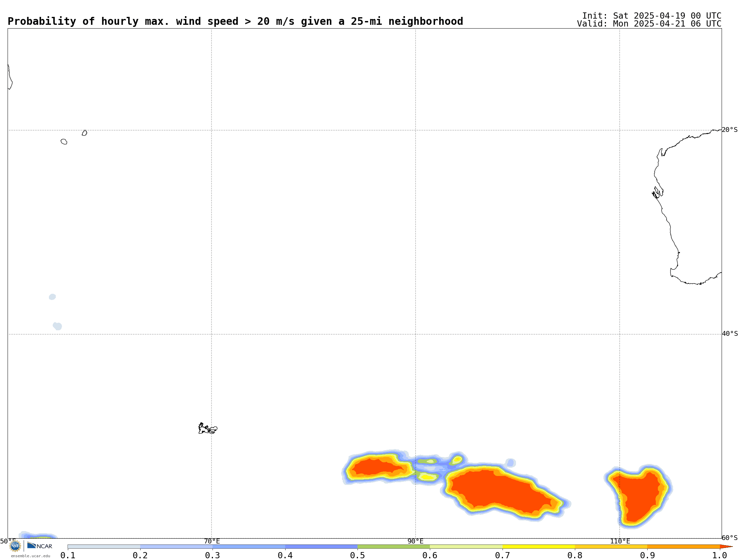The height and width of the screenshot is (560, 744).
Task: Click the 0.5 colorbar tick label
Action: click(x=358, y=555)
